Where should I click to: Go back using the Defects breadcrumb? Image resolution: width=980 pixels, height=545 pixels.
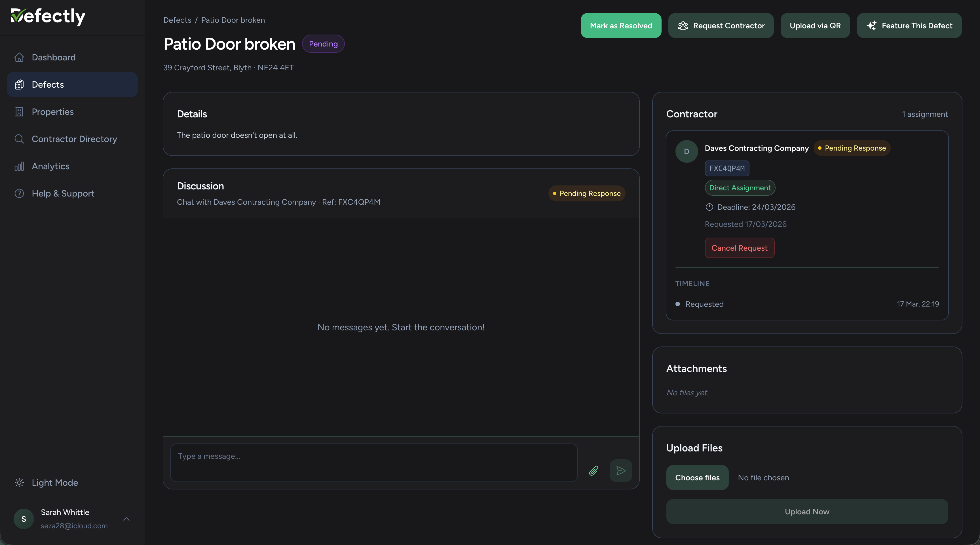point(177,20)
